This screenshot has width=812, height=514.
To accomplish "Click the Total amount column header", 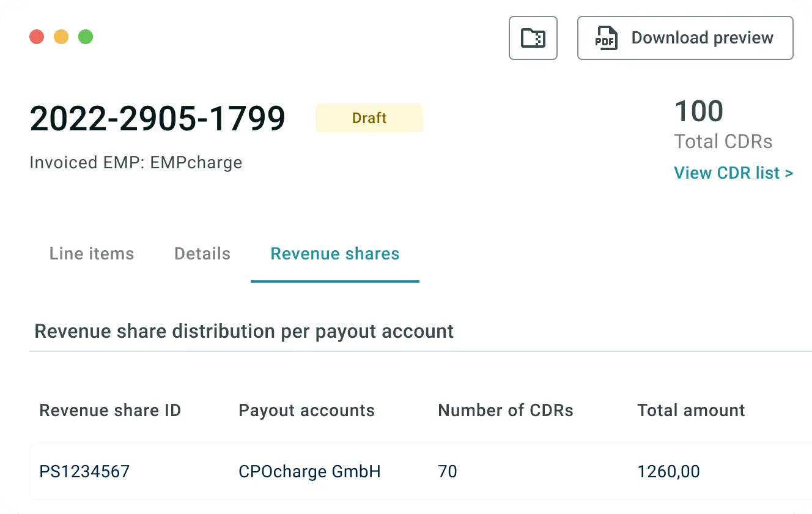I will (x=691, y=410).
